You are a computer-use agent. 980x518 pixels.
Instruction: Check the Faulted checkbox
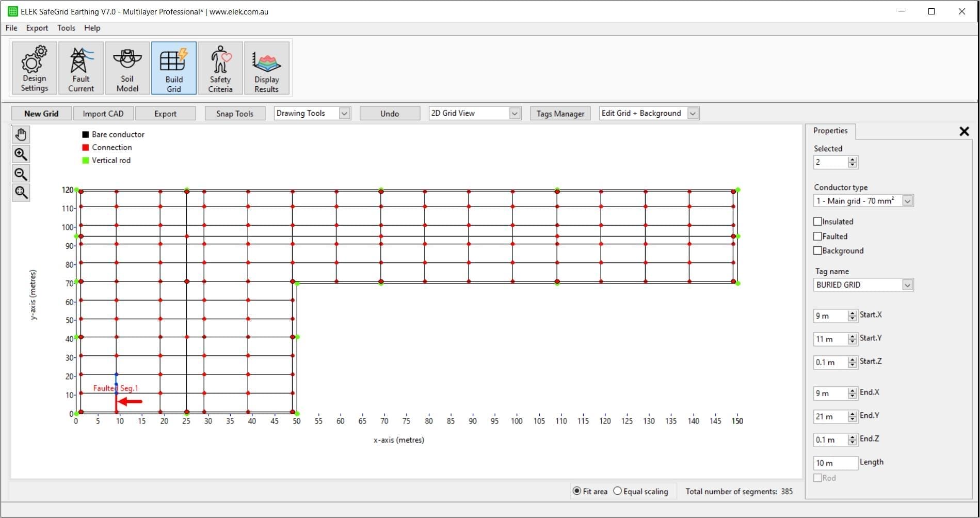pyautogui.click(x=818, y=236)
